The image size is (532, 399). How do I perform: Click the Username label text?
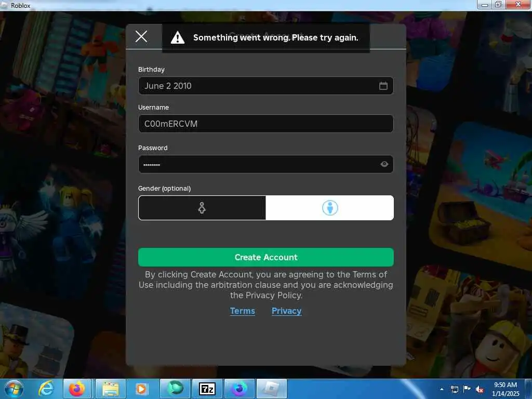(153, 107)
